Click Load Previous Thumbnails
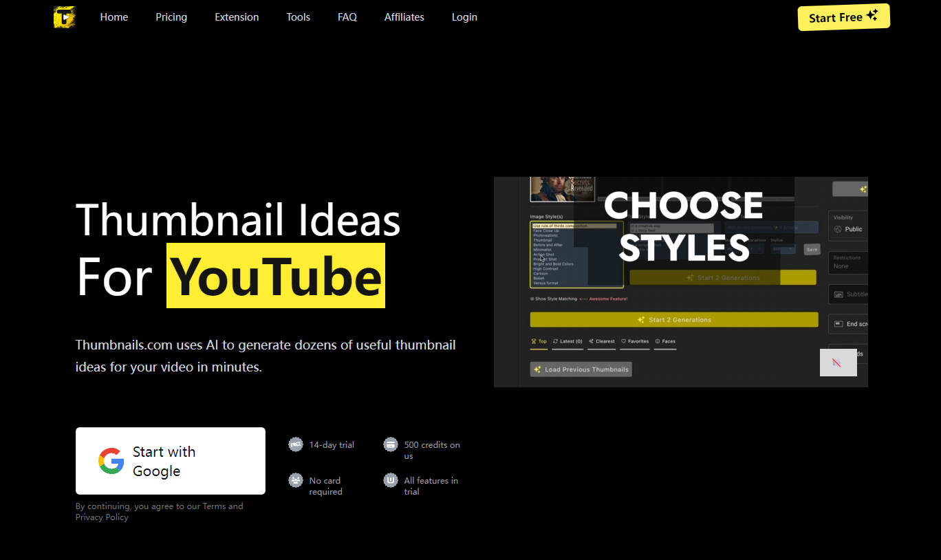 [581, 369]
